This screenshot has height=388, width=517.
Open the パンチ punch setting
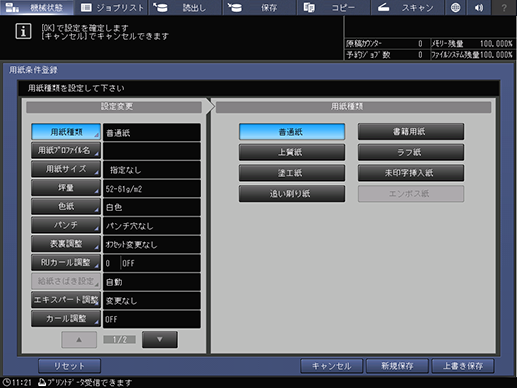click(66, 225)
